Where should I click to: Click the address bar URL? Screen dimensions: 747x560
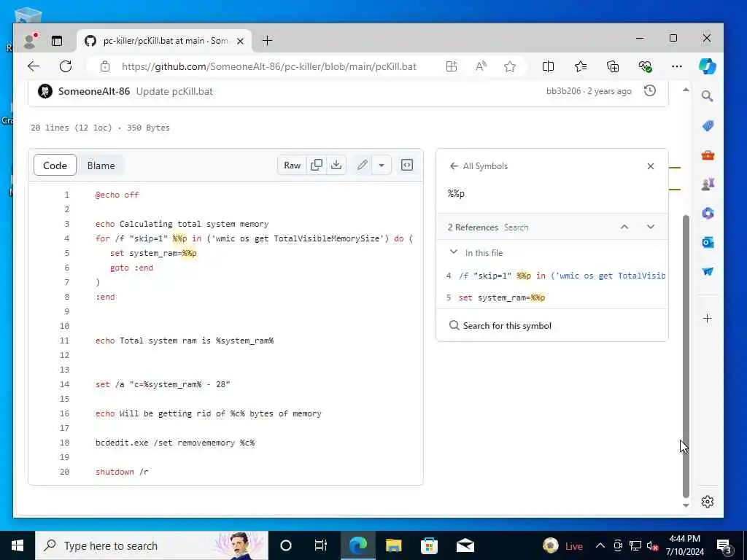tap(269, 66)
